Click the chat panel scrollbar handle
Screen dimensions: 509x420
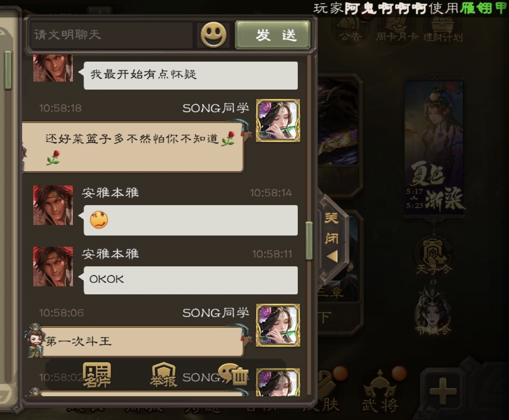click(309, 241)
